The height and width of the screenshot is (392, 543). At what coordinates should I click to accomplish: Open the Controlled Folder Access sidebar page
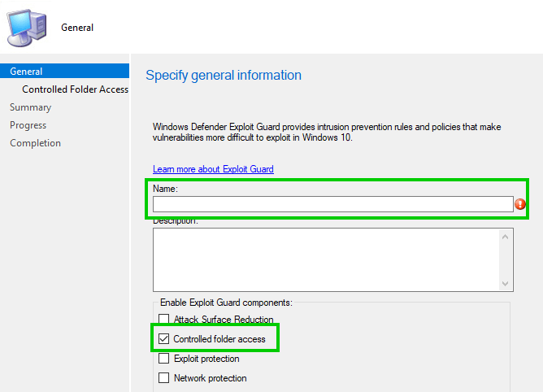(75, 89)
